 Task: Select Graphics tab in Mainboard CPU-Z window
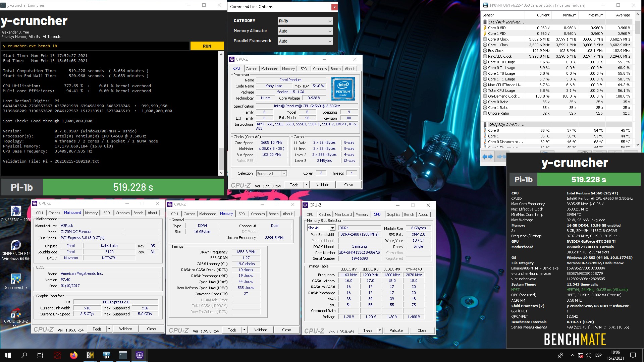click(123, 213)
